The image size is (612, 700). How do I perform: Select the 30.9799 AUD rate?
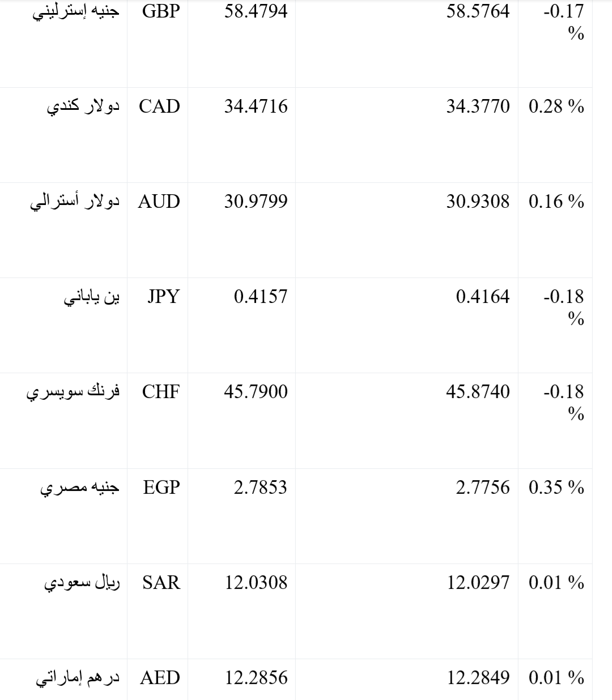[256, 202]
